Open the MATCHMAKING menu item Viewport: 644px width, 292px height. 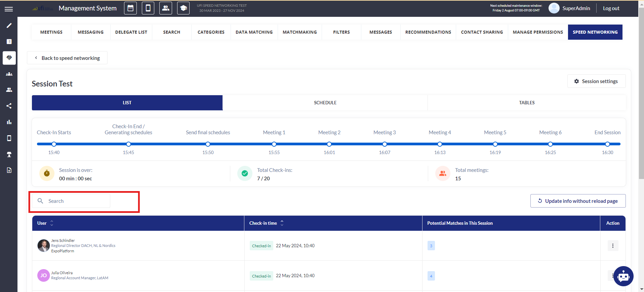299,32
